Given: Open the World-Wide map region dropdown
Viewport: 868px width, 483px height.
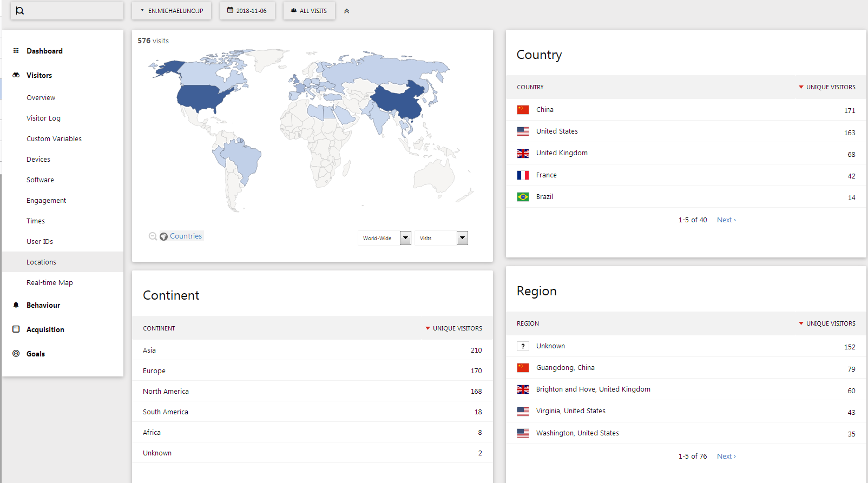Looking at the screenshot, I should pyautogui.click(x=405, y=238).
